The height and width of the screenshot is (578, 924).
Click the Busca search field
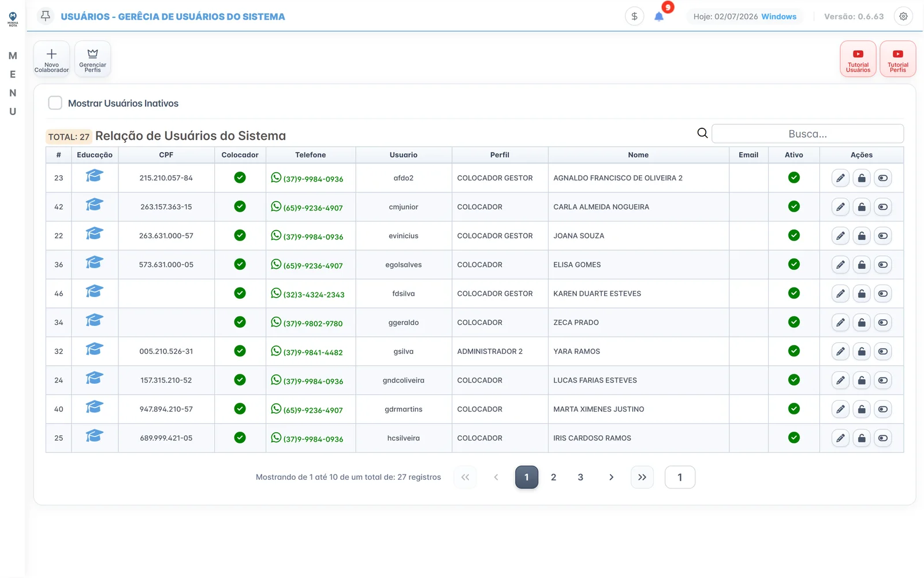807,134
